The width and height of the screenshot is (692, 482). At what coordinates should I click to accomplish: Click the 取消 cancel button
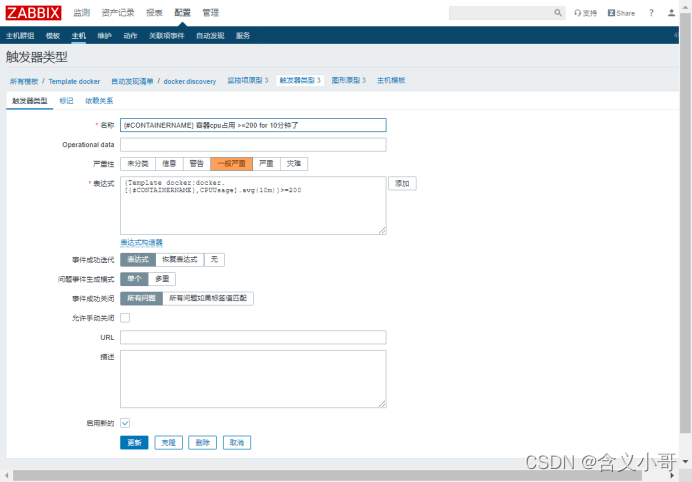coord(237,442)
